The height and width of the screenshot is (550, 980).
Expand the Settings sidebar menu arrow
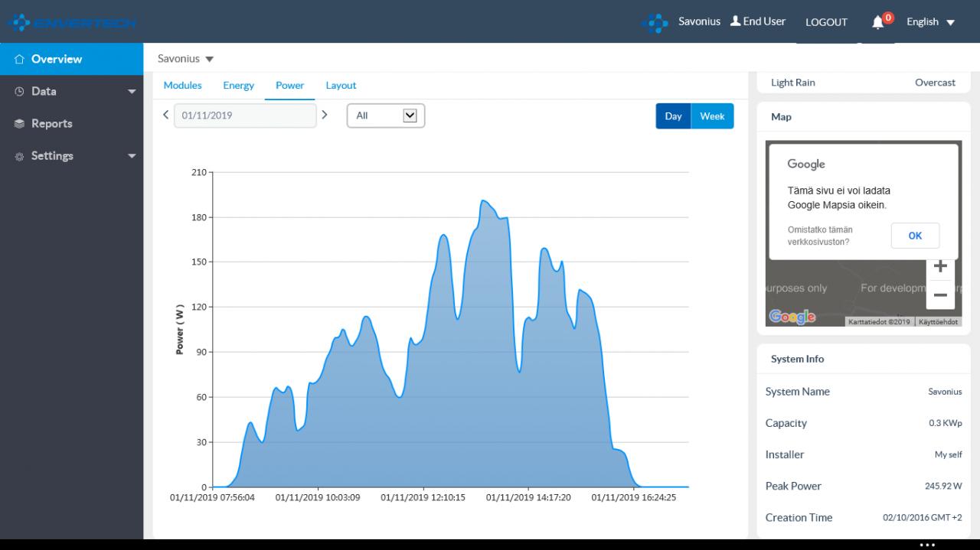pos(132,156)
